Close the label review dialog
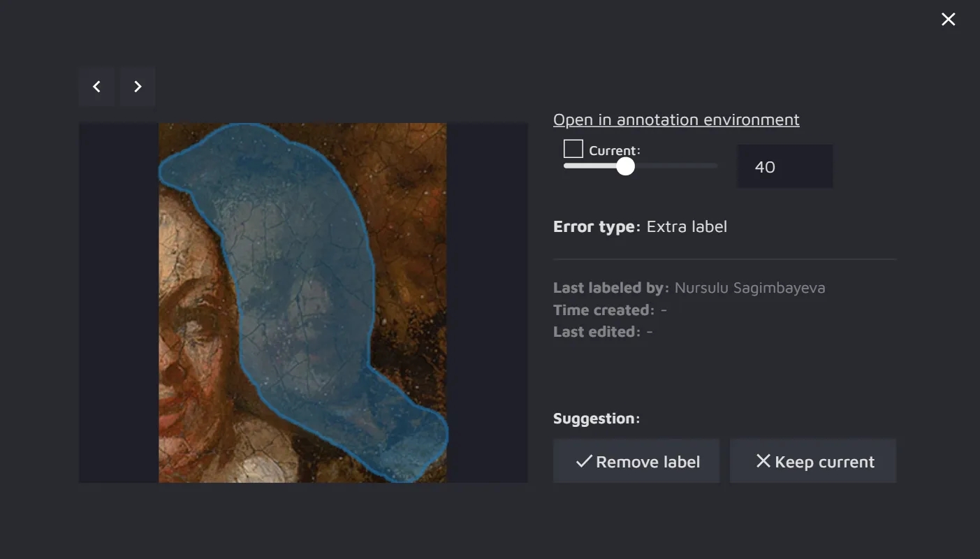 (x=948, y=20)
